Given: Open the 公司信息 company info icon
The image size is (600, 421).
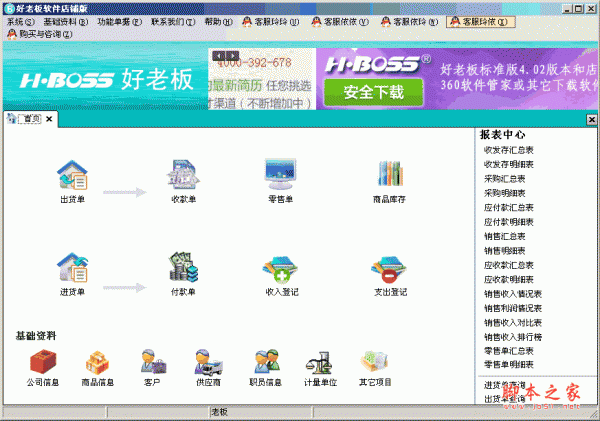Looking at the screenshot, I should click(43, 361).
